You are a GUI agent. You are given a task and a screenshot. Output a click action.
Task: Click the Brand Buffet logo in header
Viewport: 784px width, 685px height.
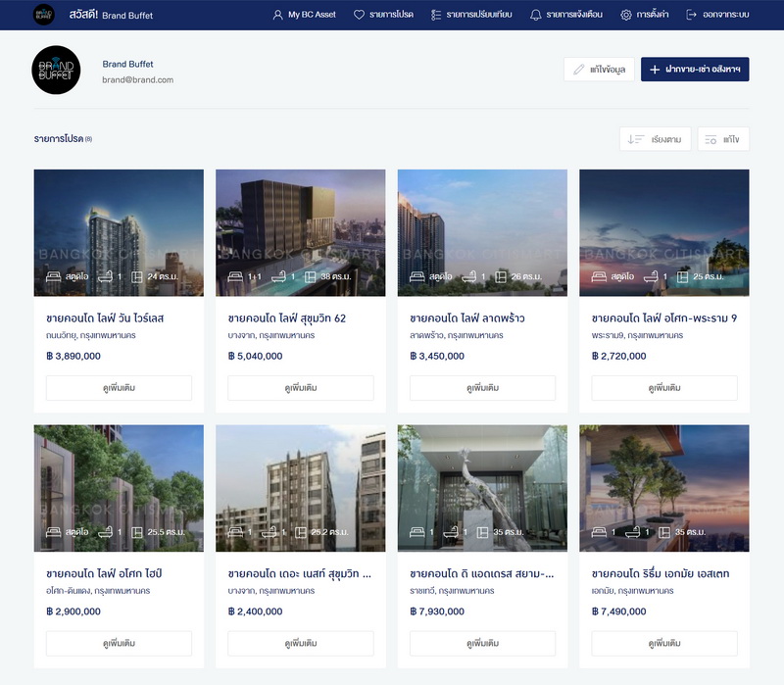click(43, 15)
